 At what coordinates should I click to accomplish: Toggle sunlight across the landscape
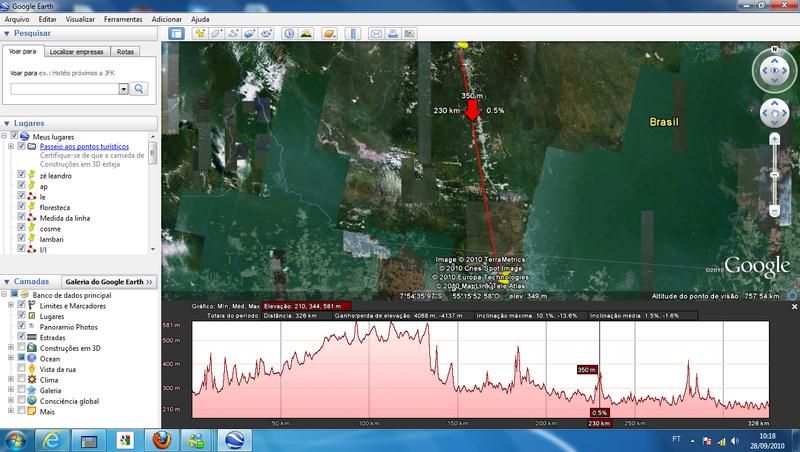[x=306, y=34]
